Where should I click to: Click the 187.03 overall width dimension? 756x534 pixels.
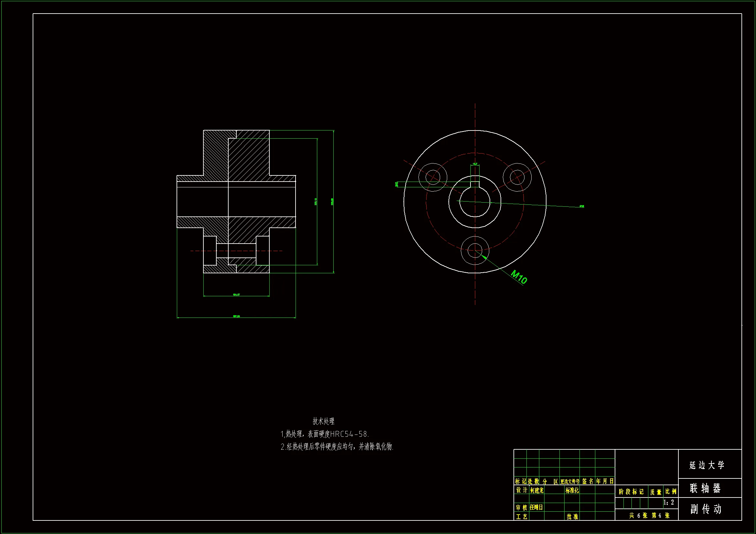pos(236,316)
